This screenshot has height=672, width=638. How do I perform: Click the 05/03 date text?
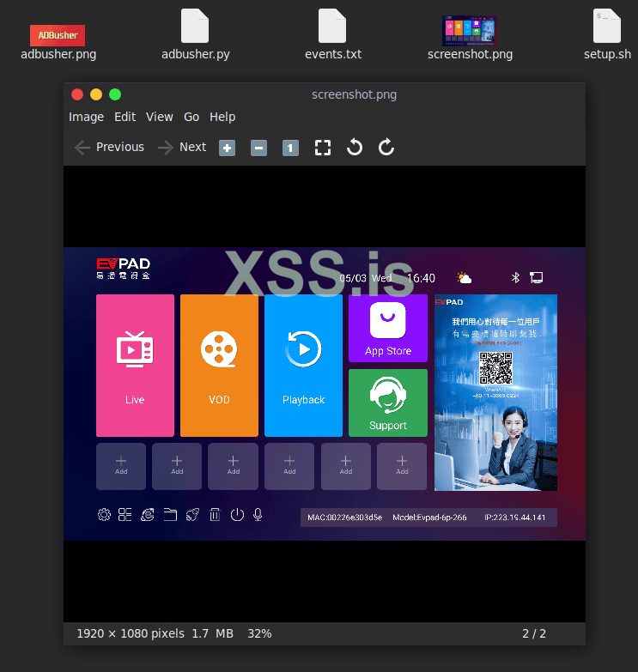coord(352,279)
